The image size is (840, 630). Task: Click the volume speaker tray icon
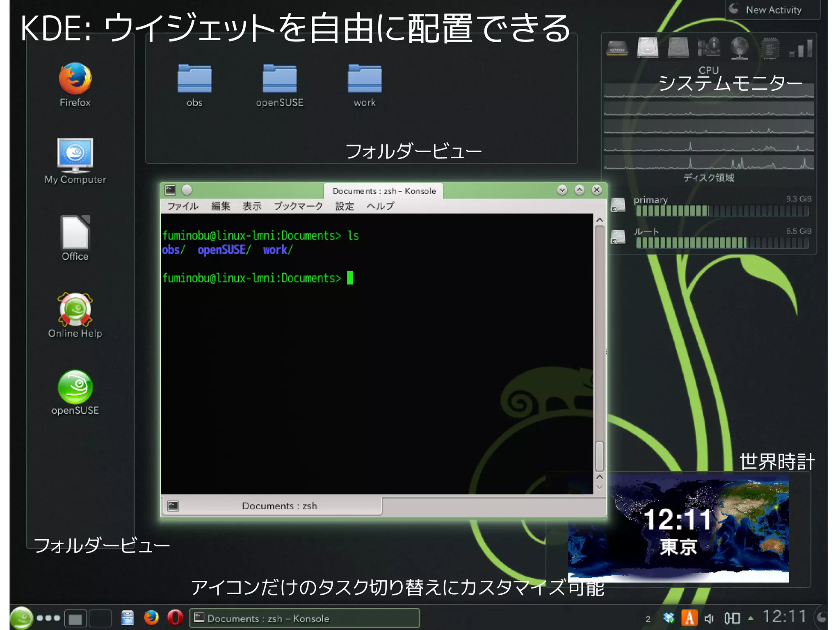(x=710, y=618)
